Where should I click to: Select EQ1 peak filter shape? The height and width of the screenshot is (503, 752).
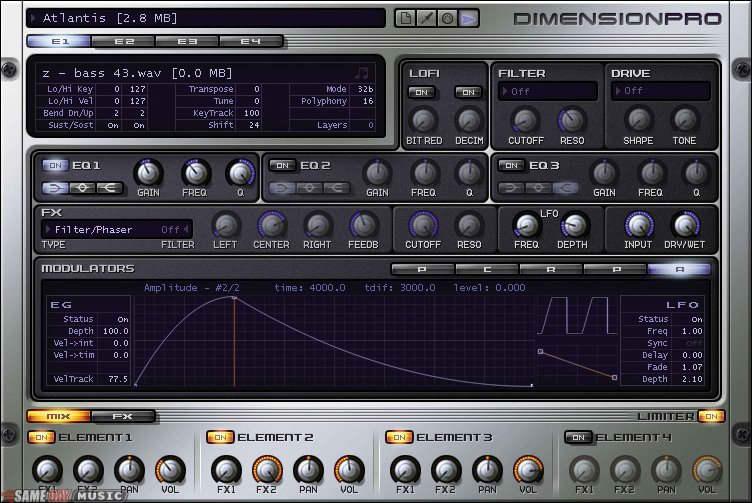82,187
